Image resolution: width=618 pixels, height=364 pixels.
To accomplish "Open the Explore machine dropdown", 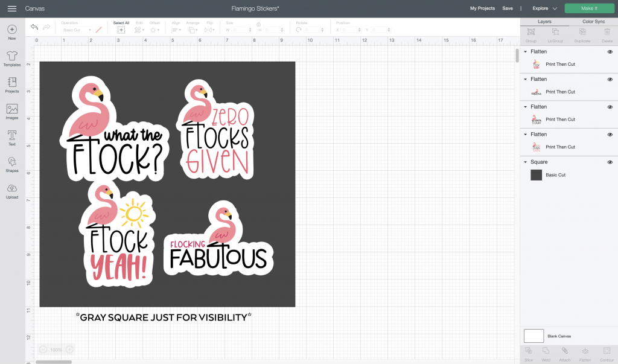I will [x=545, y=8].
